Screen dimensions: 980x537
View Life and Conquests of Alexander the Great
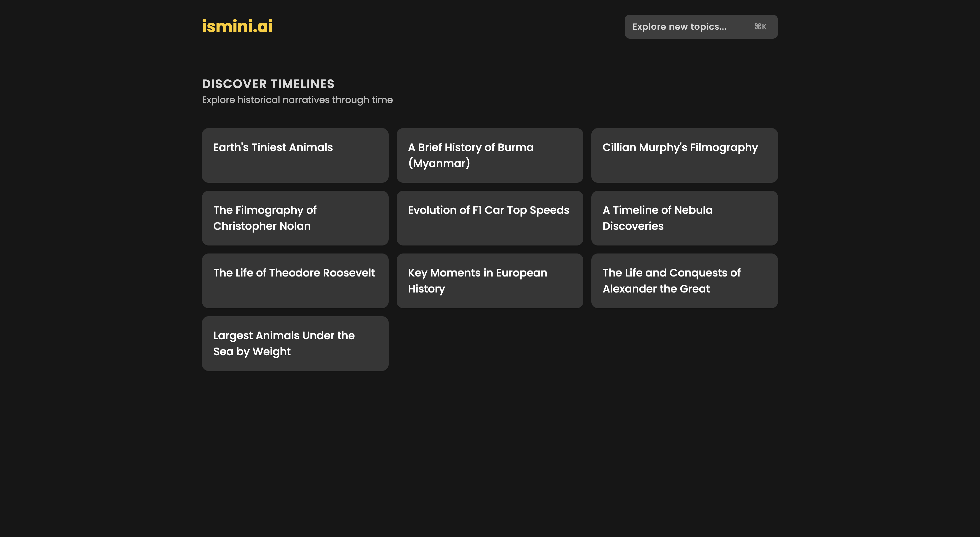(x=684, y=281)
